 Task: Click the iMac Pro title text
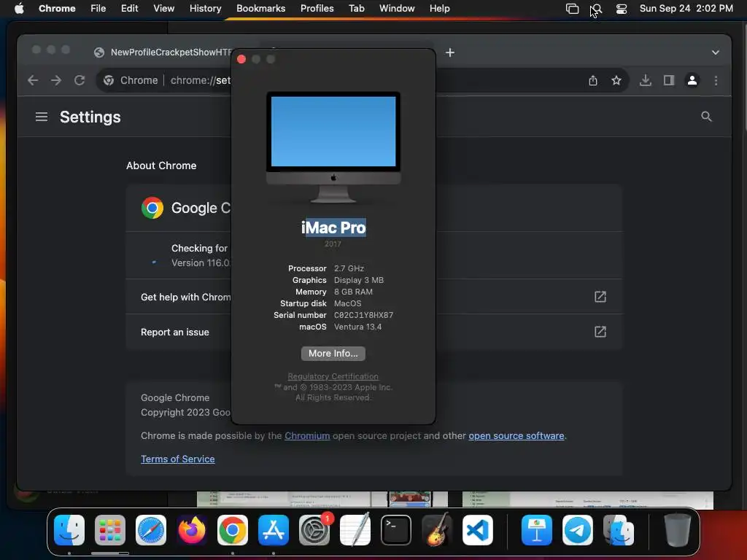pyautogui.click(x=333, y=227)
